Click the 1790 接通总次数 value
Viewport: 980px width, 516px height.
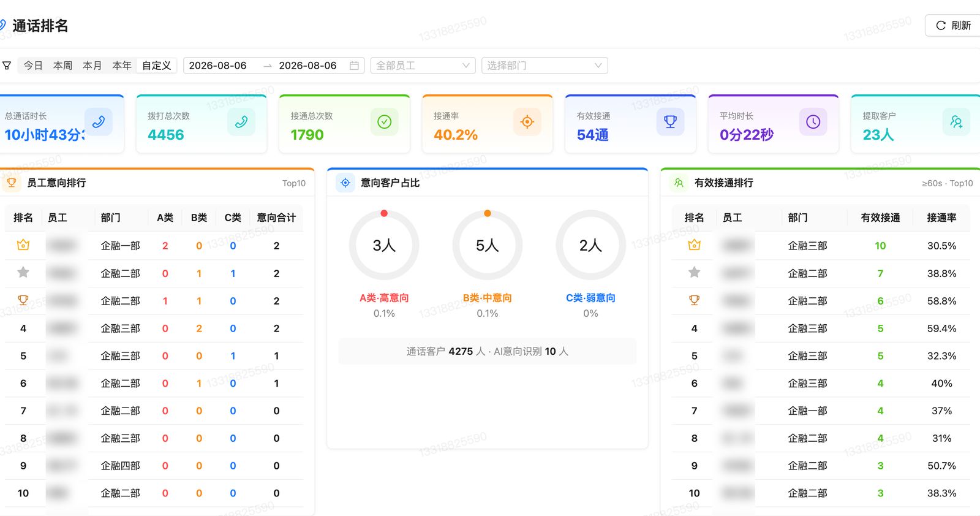307,135
